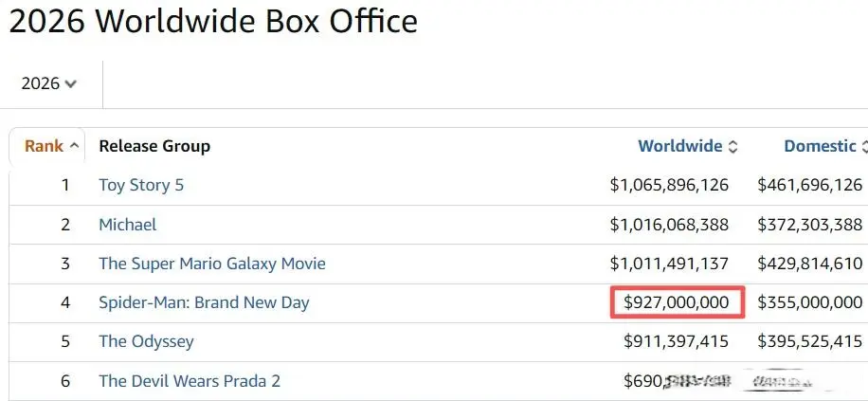Open The Devil Wears Prada 2 link
This screenshot has width=868, height=401.
tap(190, 380)
